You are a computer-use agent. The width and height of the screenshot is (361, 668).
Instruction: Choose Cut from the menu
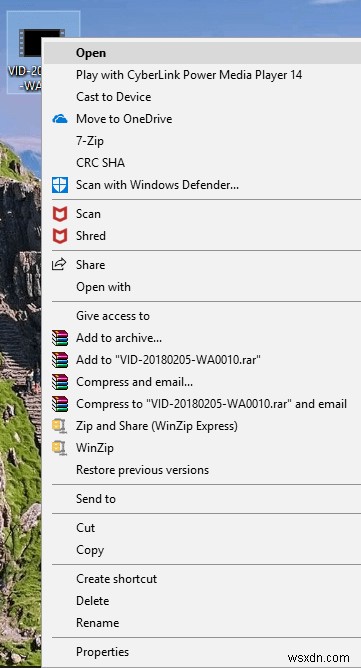click(x=202, y=527)
